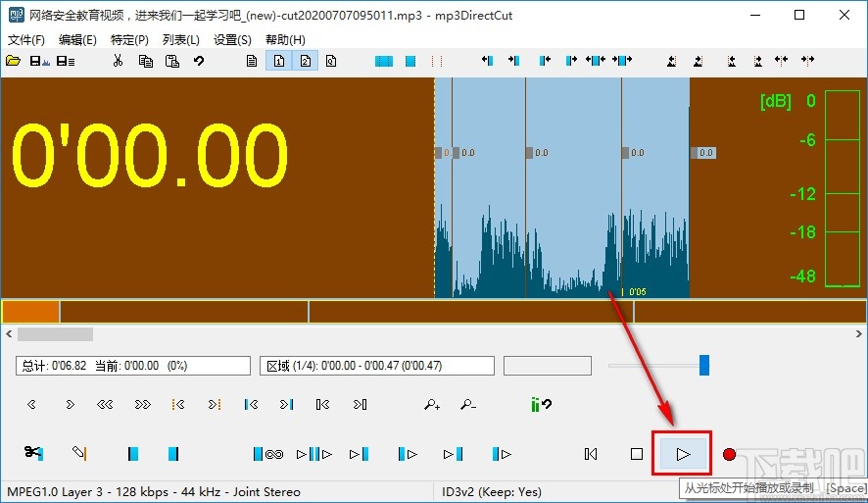The height and width of the screenshot is (503, 868).
Task: Click the rightmost double-arrow toolbar icon
Action: click(x=807, y=61)
